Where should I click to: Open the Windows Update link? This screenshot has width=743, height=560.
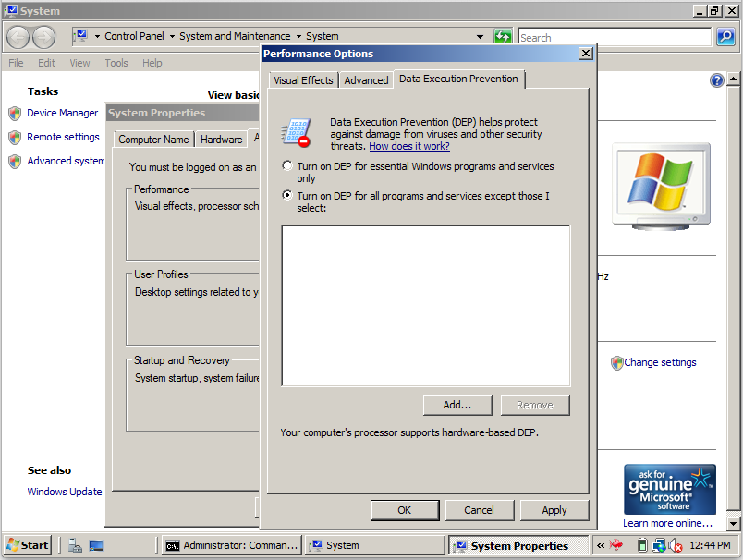pyautogui.click(x=65, y=492)
